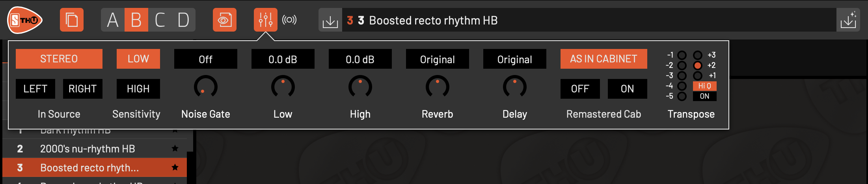Image resolution: width=868 pixels, height=184 pixels.
Task: Close the global settings mixer icon
Action: click(265, 20)
